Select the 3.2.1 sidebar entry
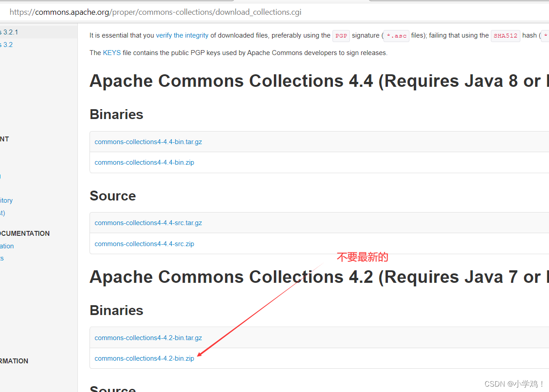Screen dimensions: 549x392 click(x=9, y=32)
